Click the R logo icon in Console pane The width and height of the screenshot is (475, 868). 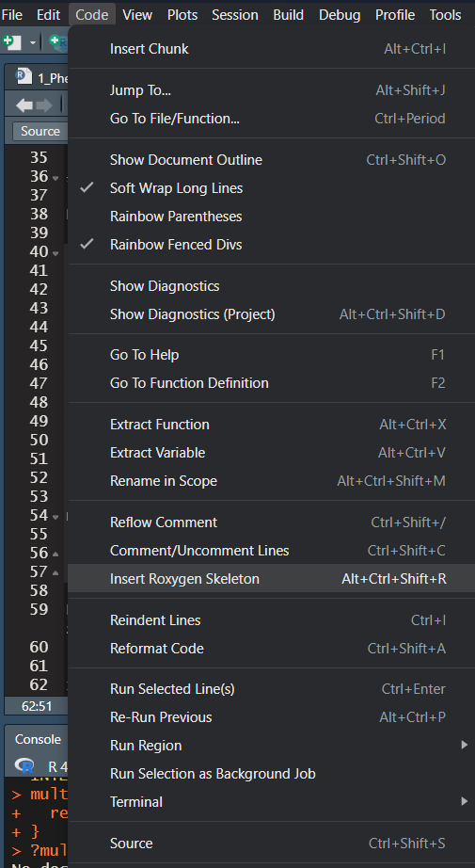24,765
